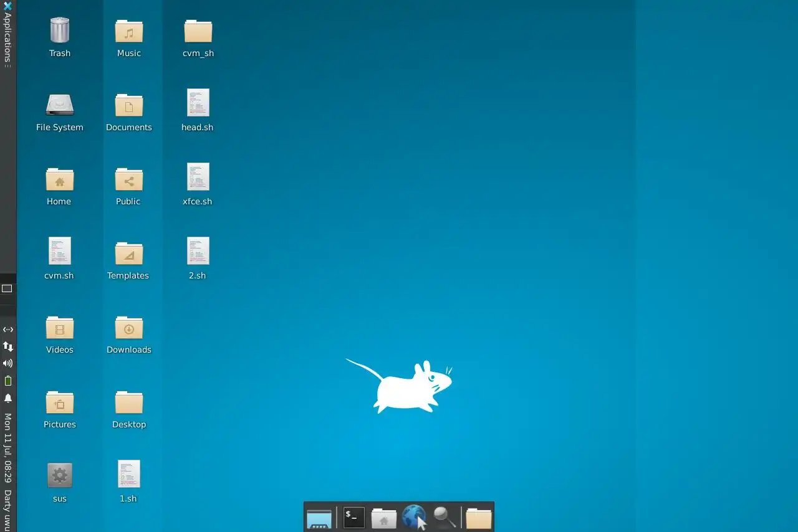Select the sus gear launcher icon

(60, 475)
